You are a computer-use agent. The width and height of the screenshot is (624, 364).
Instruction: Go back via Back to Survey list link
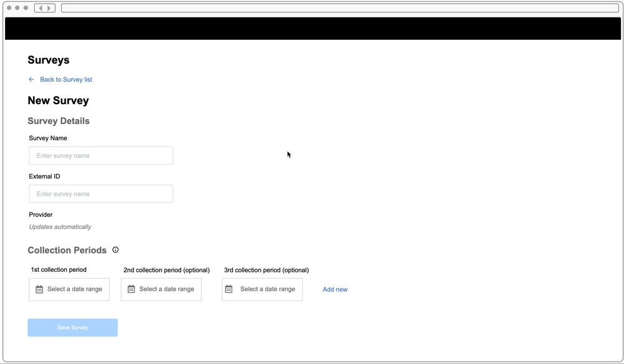(x=66, y=80)
